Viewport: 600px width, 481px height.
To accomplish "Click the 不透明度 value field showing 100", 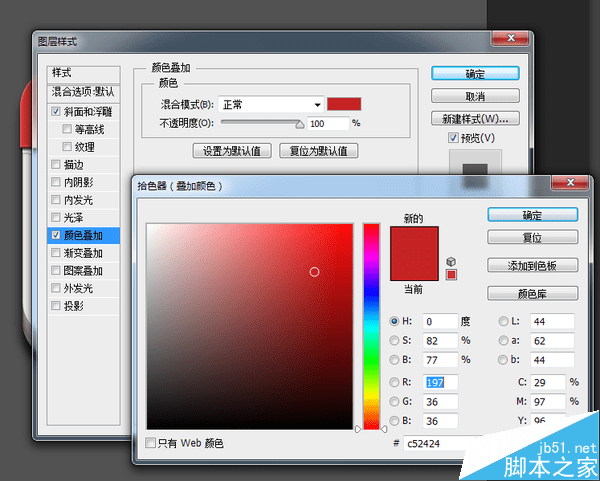I will tap(328, 124).
